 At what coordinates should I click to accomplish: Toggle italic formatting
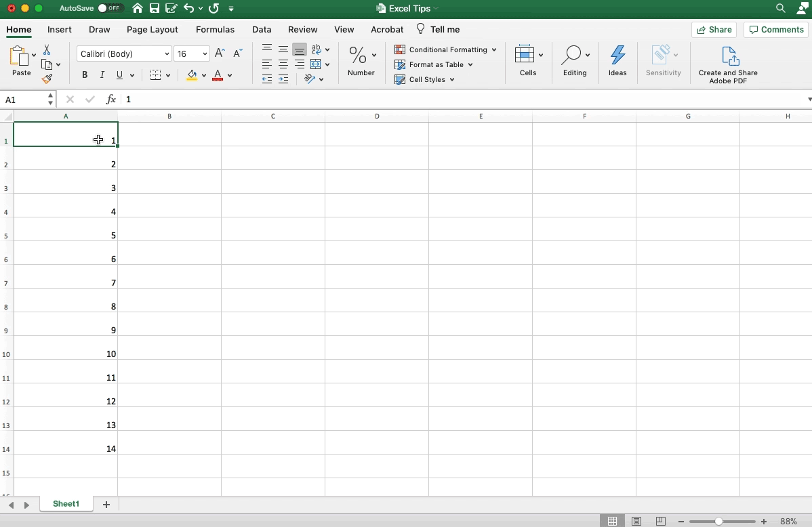[x=102, y=75]
